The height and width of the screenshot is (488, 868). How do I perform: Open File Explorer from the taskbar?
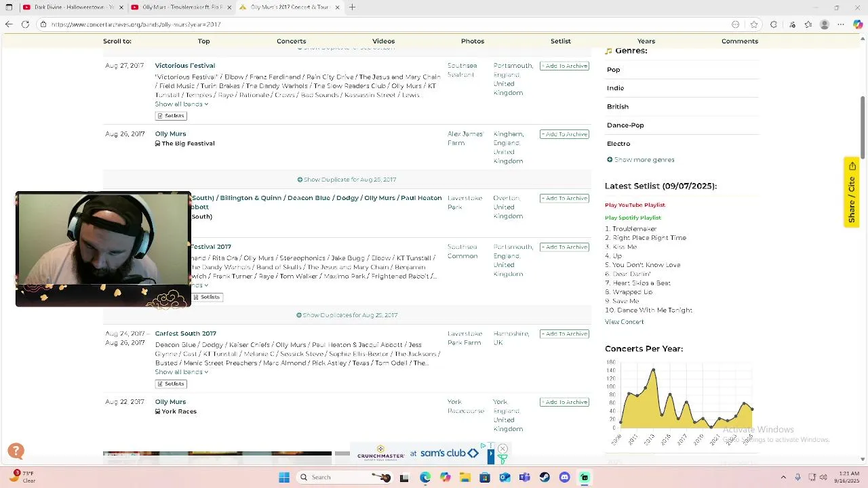click(x=465, y=477)
